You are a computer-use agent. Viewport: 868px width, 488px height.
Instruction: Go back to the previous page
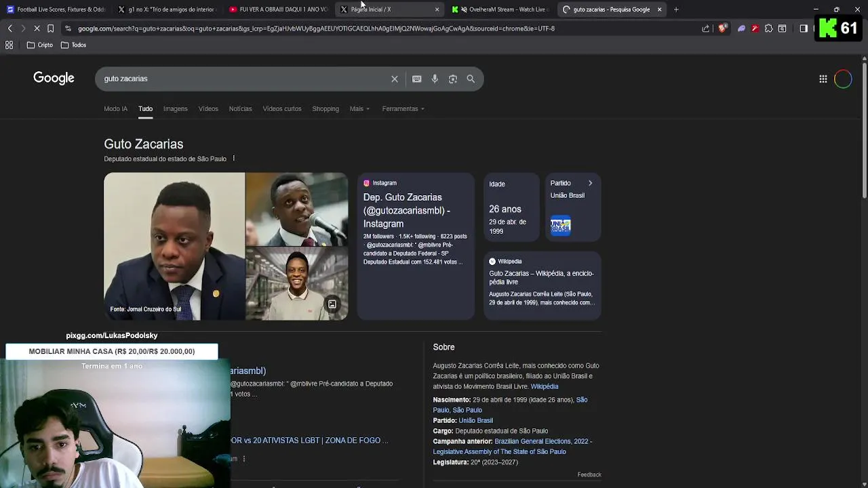[x=9, y=28]
